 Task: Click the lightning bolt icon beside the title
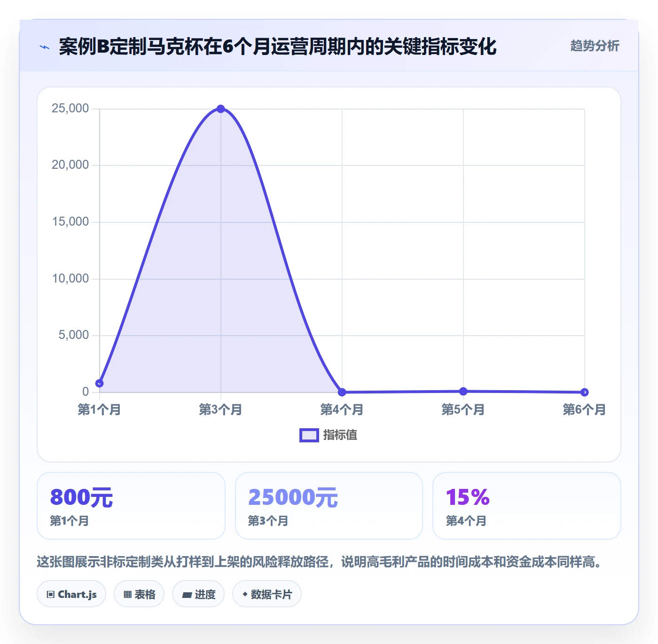click(45, 47)
